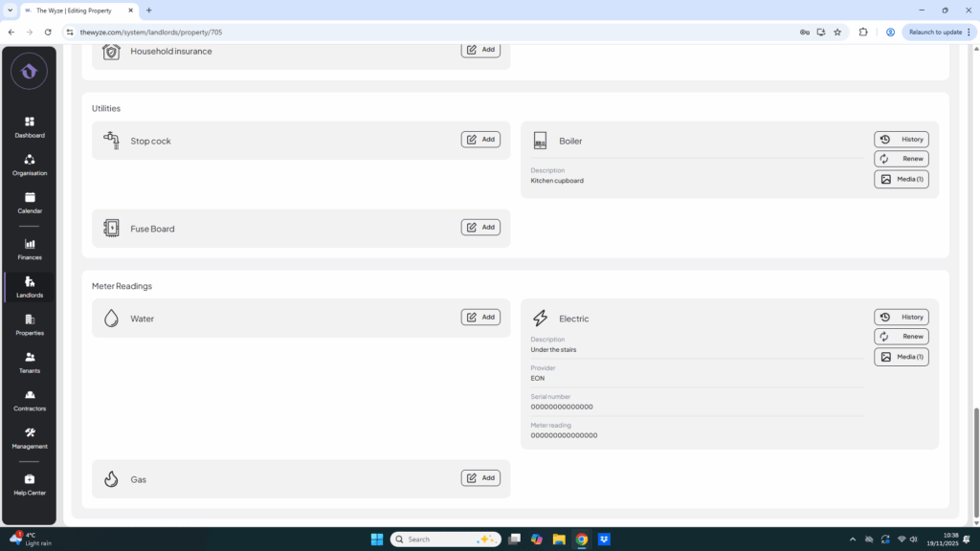980x551 pixels.
Task: Go to the Organisation section
Action: point(29,165)
